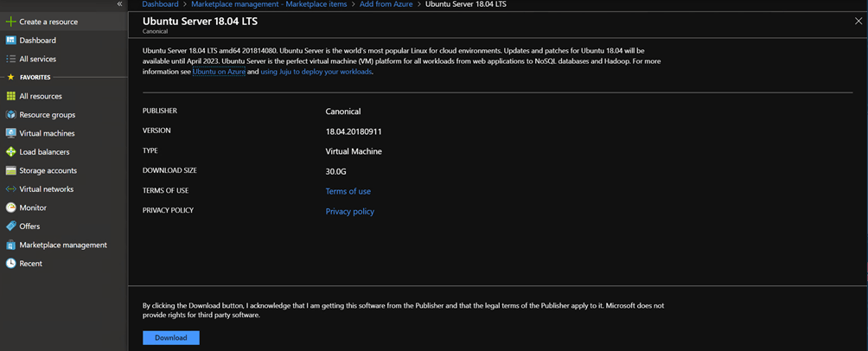Image resolution: width=868 pixels, height=351 pixels.
Task: Click the Storage accounts icon
Action: [x=10, y=170]
